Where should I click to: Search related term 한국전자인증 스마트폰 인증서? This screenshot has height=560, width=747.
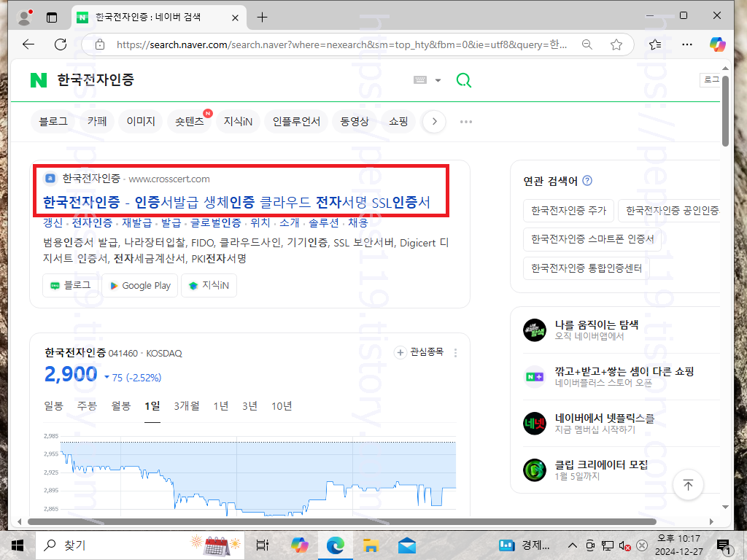[x=592, y=239]
